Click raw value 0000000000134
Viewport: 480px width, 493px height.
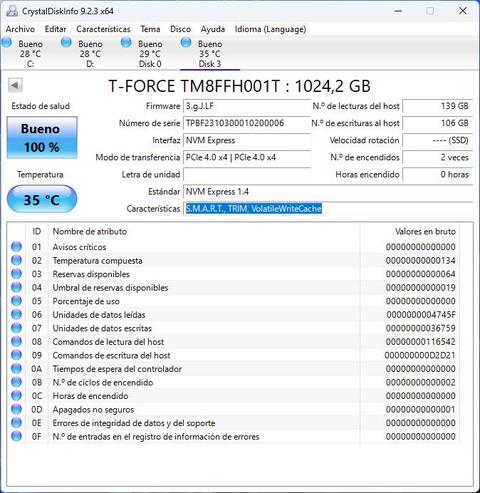coord(421,260)
